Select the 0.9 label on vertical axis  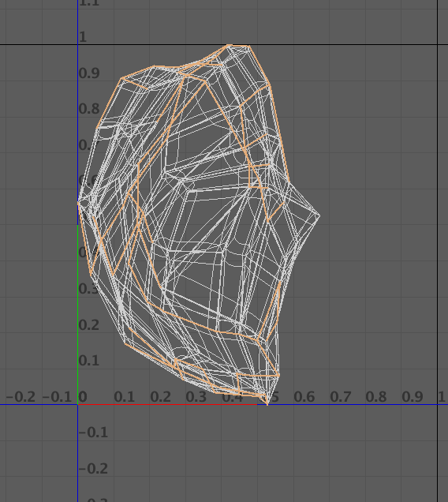[x=89, y=73]
